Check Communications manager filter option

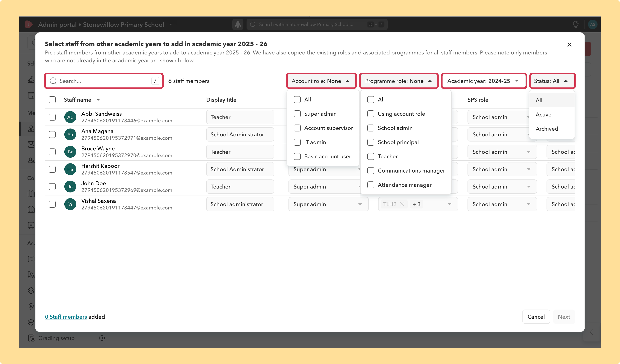click(x=371, y=171)
